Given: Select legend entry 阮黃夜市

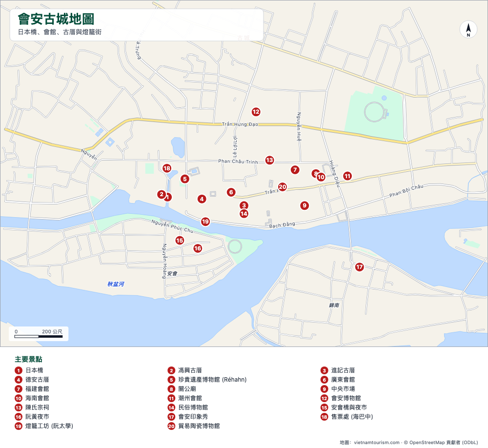Looking at the screenshot, I should [x=37, y=417].
